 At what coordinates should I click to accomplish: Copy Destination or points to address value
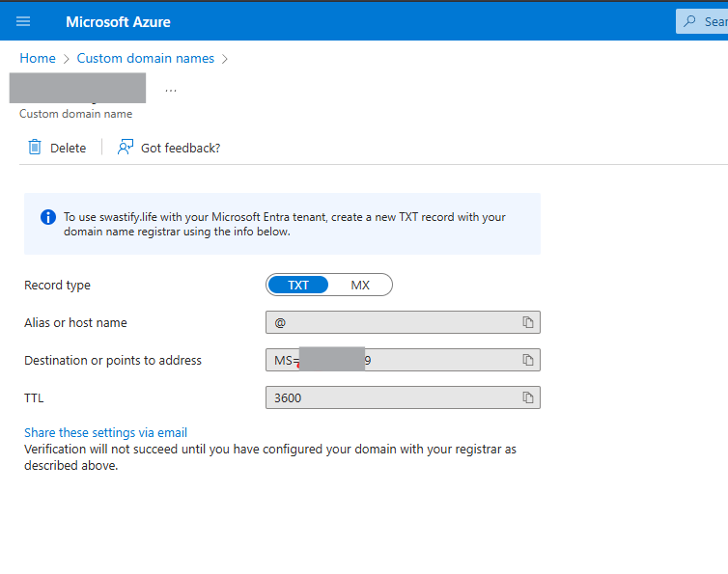528,360
